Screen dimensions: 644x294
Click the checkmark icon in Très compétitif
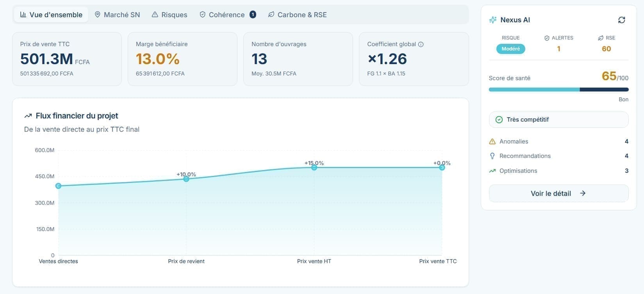[499, 120]
